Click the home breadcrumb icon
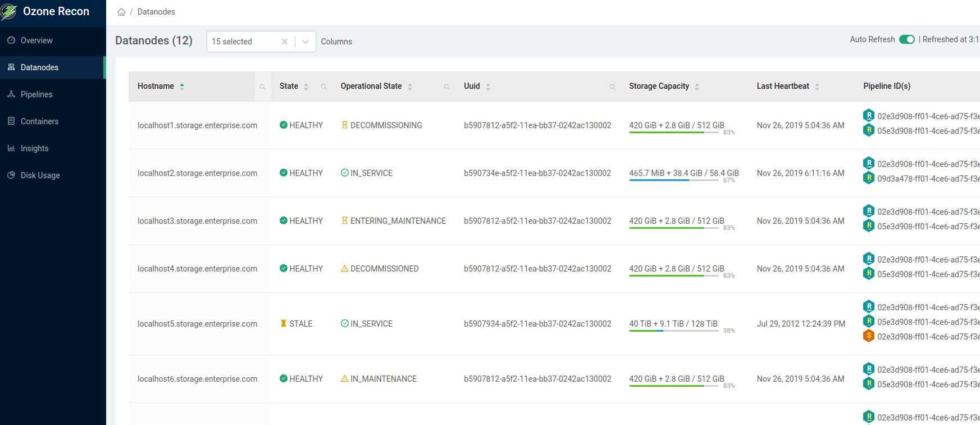 click(x=121, y=12)
